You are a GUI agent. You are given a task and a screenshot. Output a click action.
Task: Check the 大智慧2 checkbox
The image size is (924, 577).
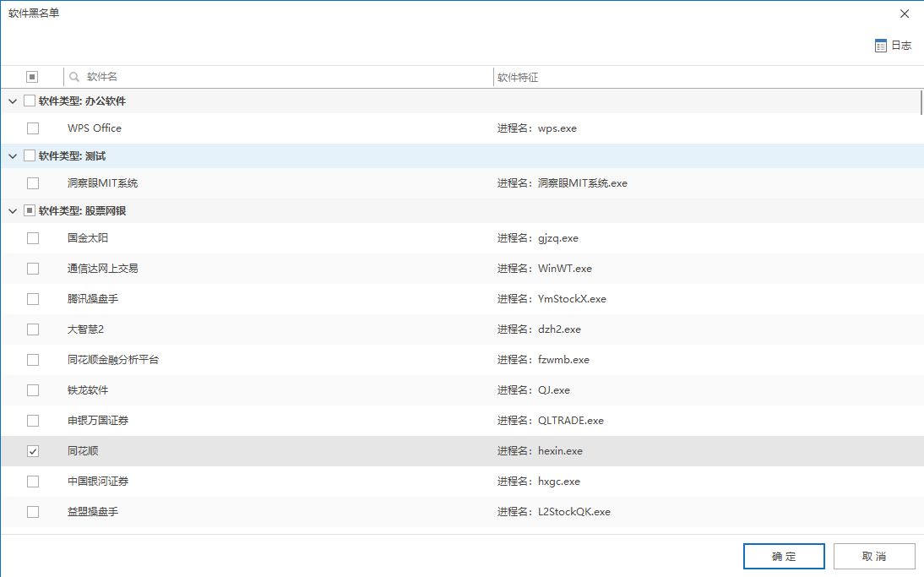(33, 329)
